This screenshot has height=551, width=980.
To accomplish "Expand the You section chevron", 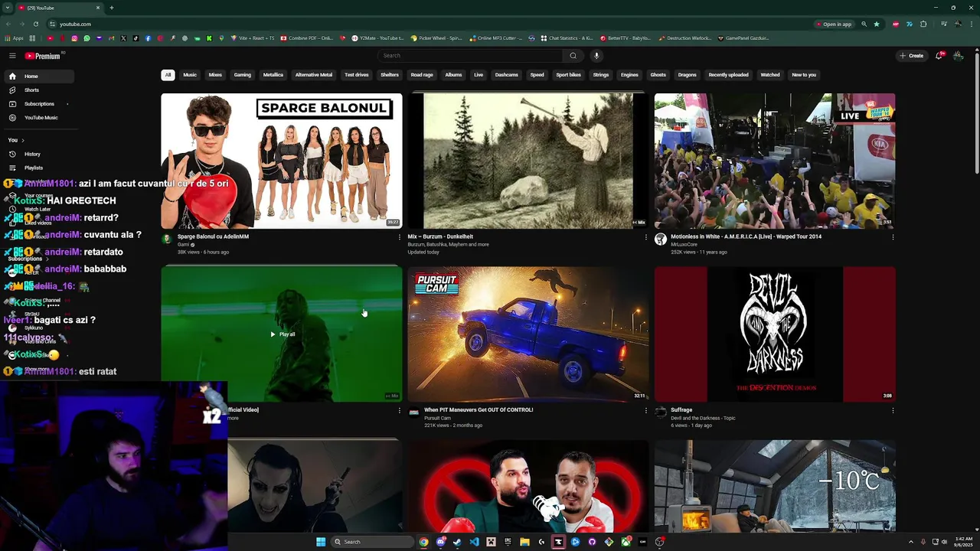I will [23, 140].
